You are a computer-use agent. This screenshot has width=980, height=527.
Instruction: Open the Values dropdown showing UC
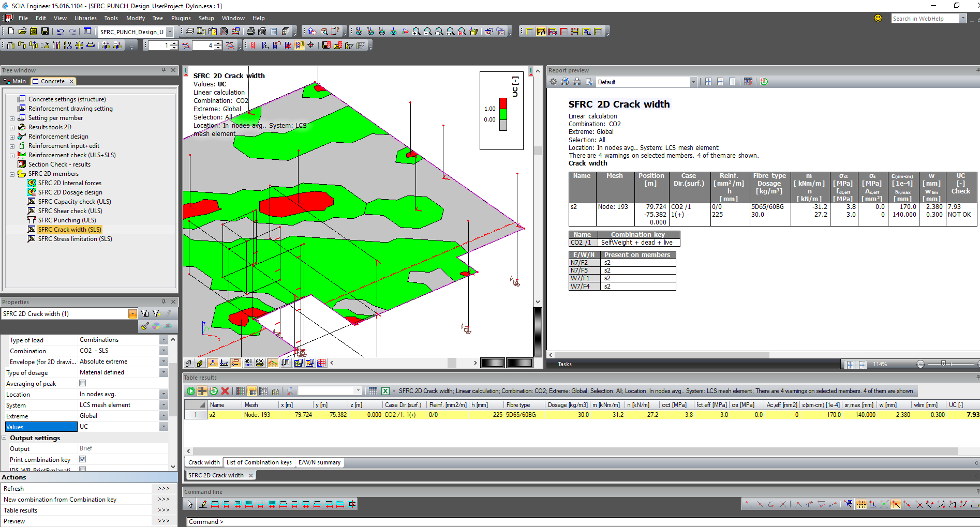(x=164, y=427)
